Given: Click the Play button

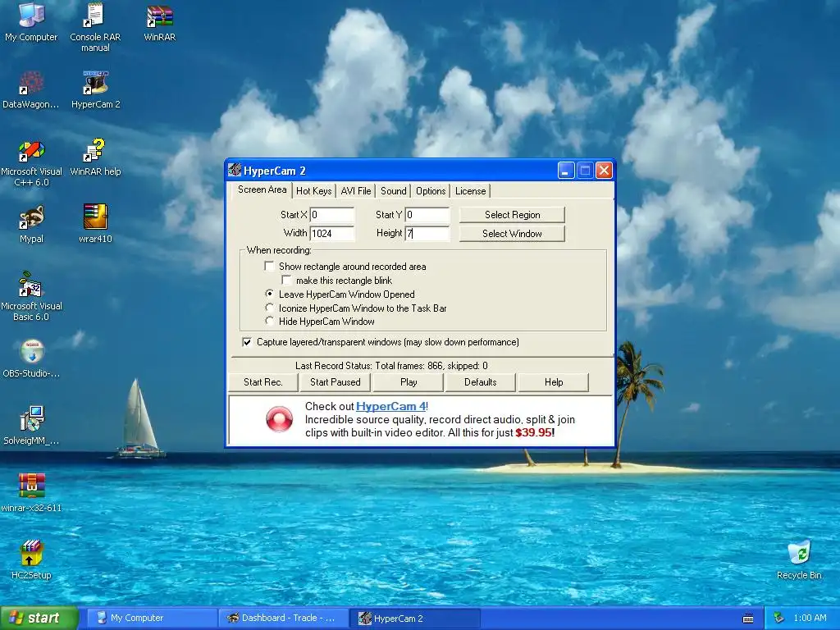Looking at the screenshot, I should pyautogui.click(x=409, y=382).
